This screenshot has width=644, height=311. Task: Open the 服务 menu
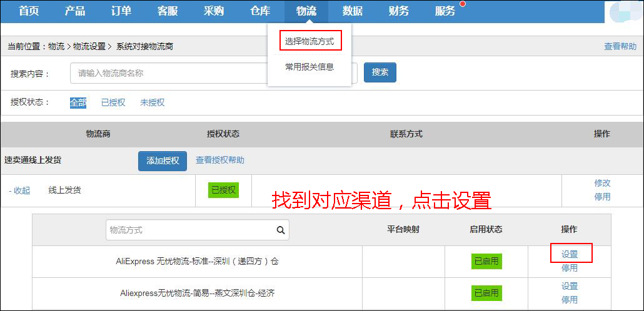tap(445, 11)
